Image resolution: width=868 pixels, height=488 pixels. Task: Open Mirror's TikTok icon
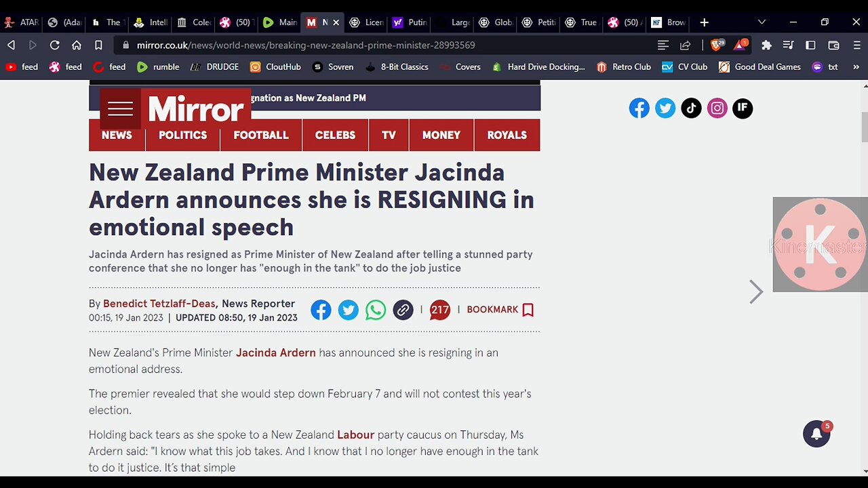(691, 108)
